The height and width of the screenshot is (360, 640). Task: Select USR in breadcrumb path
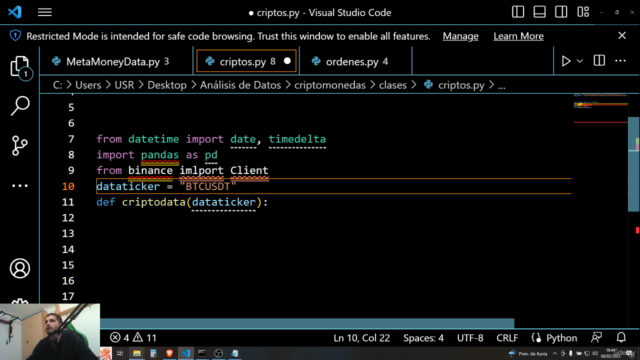[x=124, y=85]
